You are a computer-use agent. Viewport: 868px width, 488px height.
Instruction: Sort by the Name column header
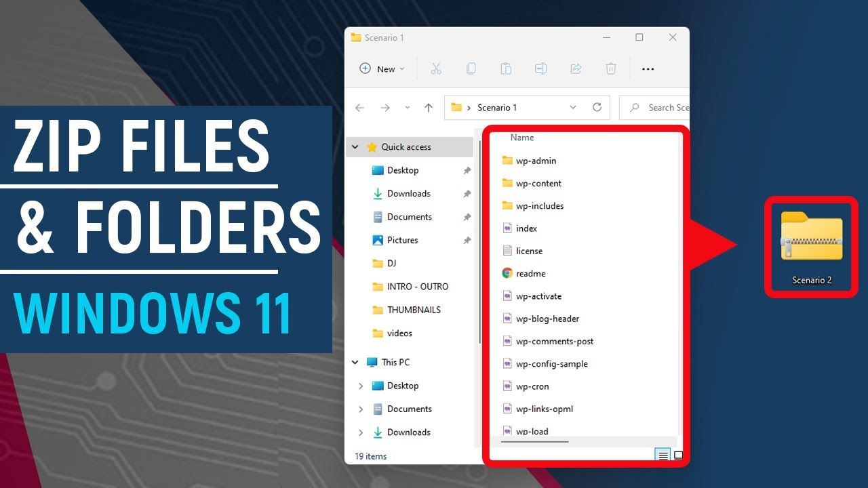coord(522,138)
